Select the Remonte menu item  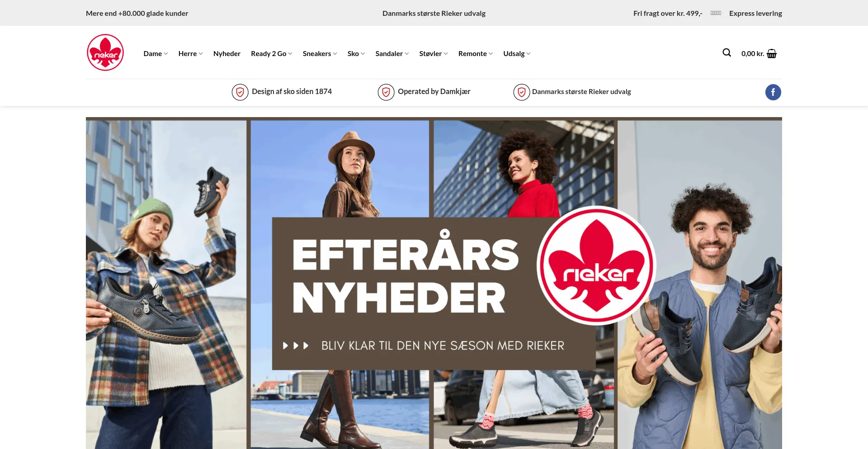tap(475, 53)
